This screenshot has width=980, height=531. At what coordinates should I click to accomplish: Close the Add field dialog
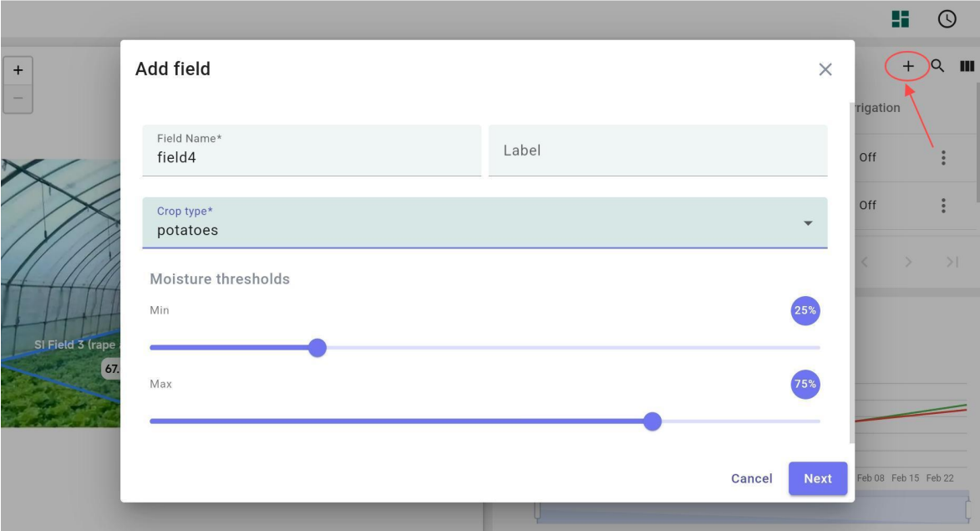coord(825,69)
